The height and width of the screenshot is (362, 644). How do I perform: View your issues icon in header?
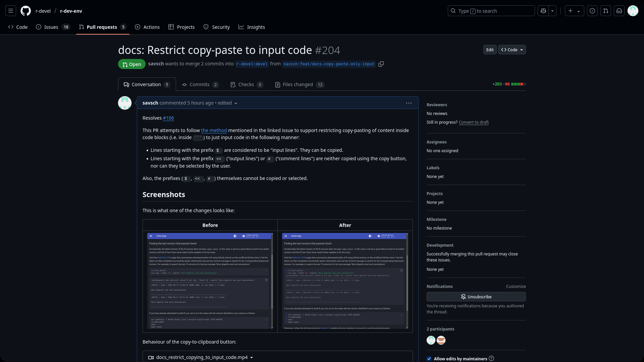[592, 11]
